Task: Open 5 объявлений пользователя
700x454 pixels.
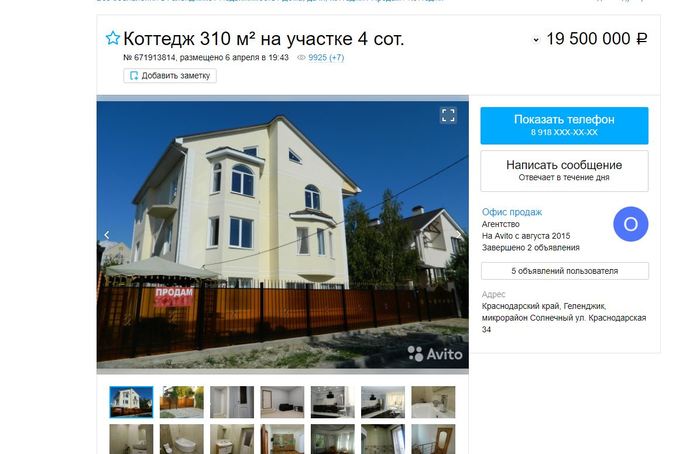Action: (x=565, y=271)
